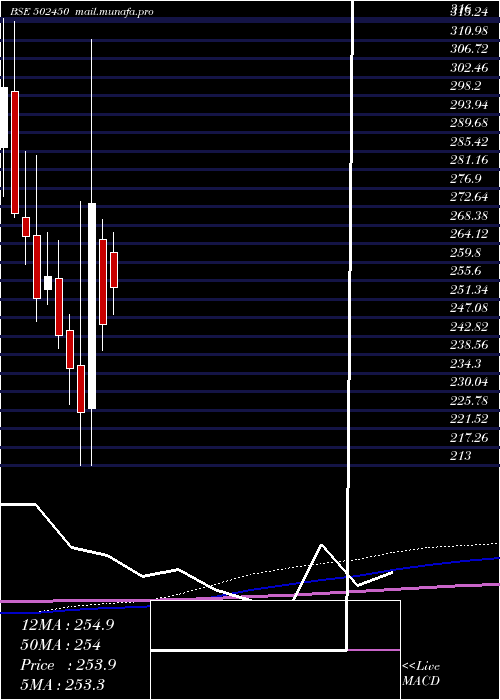
Task: Select the longest red candlestick near 298.2
Action: (15, 152)
